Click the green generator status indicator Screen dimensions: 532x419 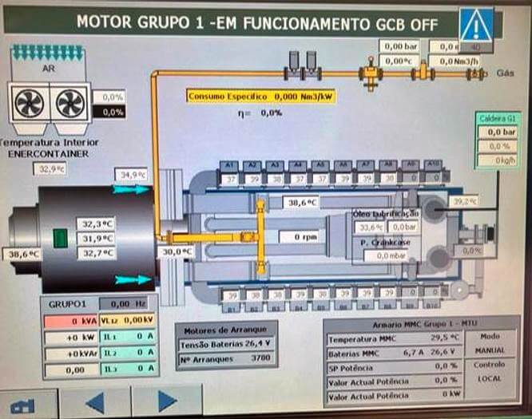[59, 238]
